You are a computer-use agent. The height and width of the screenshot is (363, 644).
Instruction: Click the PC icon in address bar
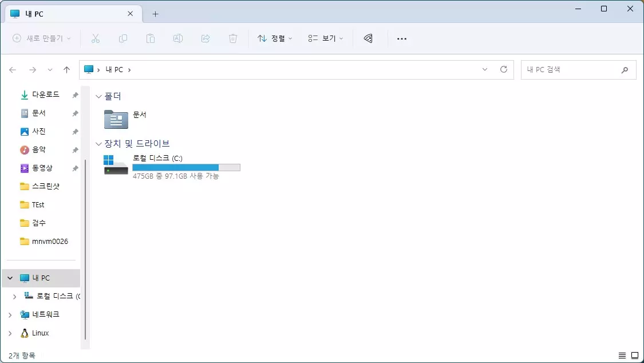[x=89, y=69]
